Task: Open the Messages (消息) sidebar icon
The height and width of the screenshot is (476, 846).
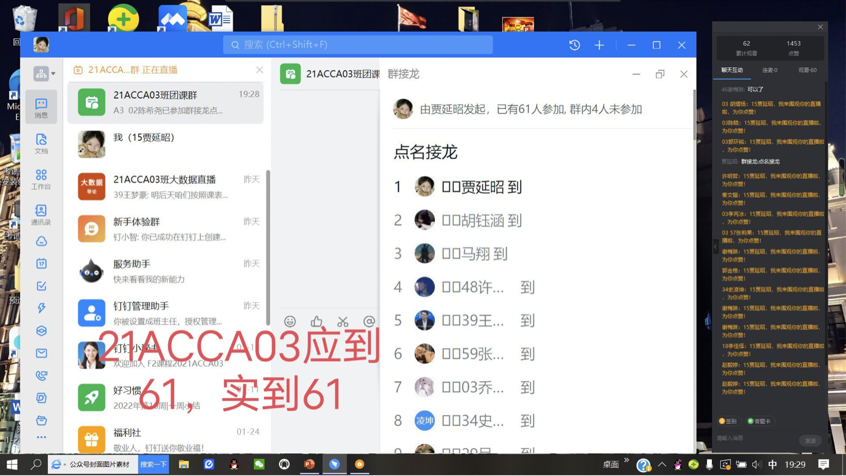Action: (x=41, y=107)
